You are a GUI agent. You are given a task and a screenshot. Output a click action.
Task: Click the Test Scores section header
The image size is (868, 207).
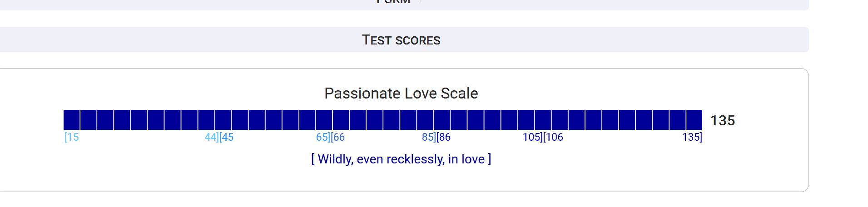401,40
